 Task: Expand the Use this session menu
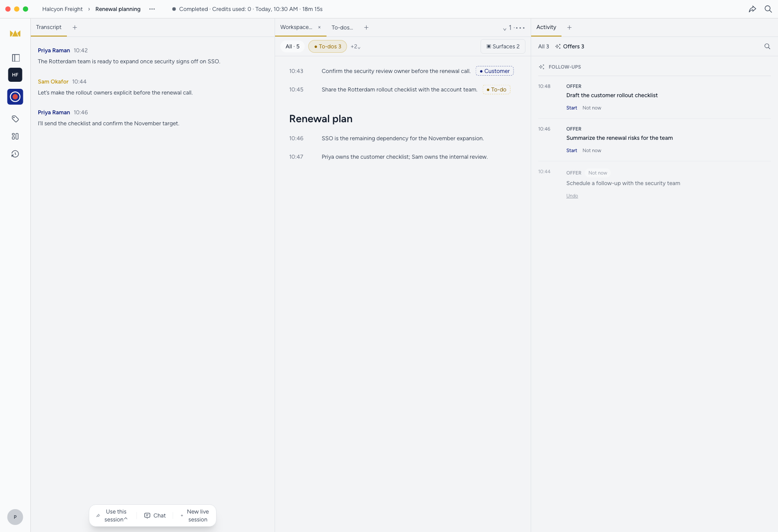[x=112, y=515]
